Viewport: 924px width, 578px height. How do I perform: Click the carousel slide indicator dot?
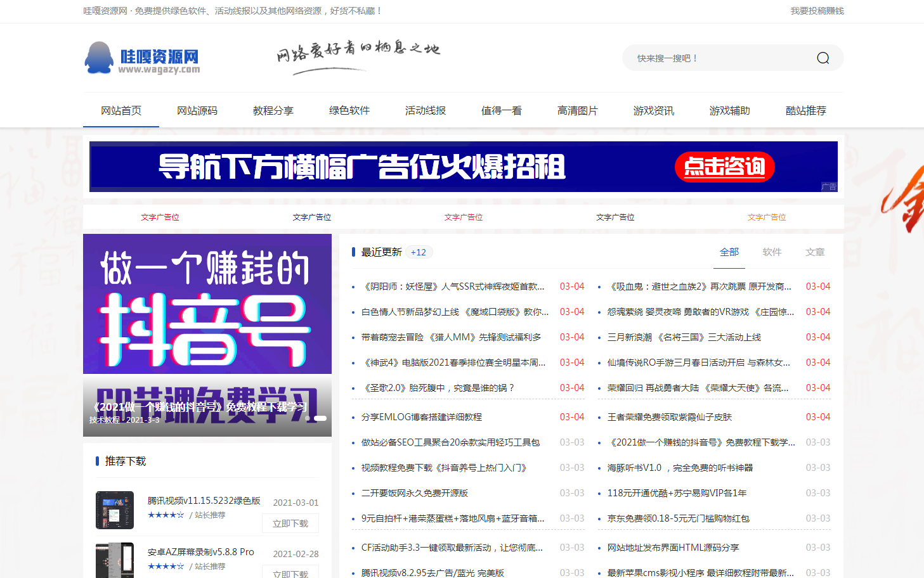[320, 418]
